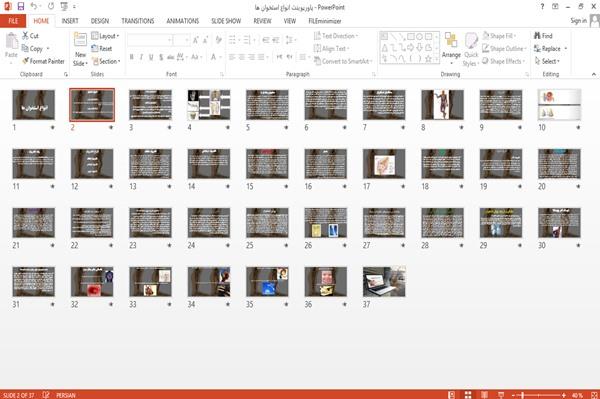Switch to the INSERT tab
Image resolution: width=600 pixels, height=399 pixels.
pyautogui.click(x=70, y=21)
